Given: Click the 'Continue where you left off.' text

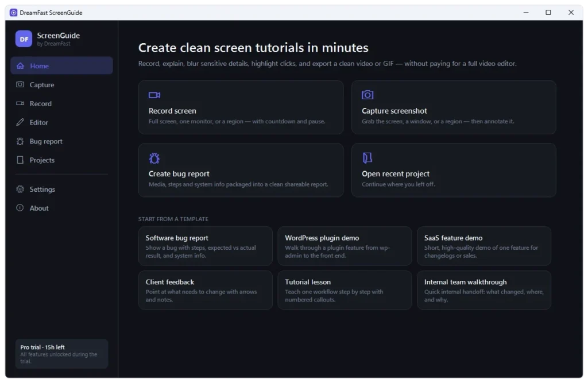Looking at the screenshot, I should coord(399,184).
